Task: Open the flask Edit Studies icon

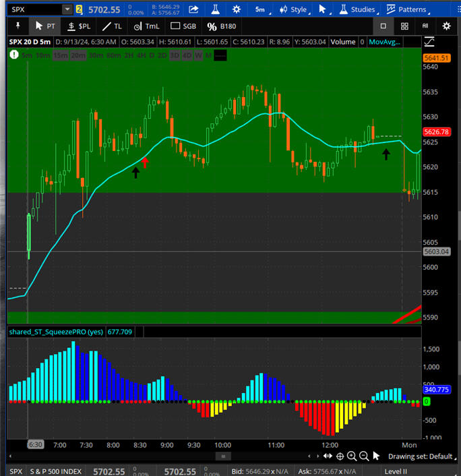Action: point(215,9)
